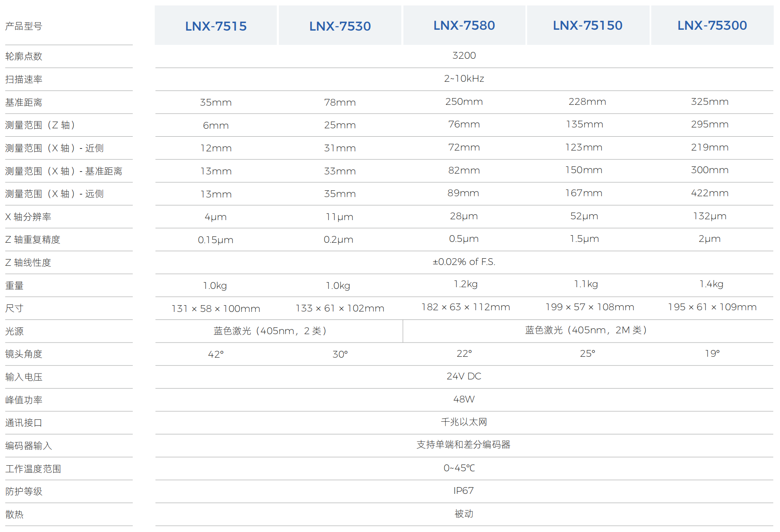Click the 0.15μm Z repeatability value

click(216, 240)
